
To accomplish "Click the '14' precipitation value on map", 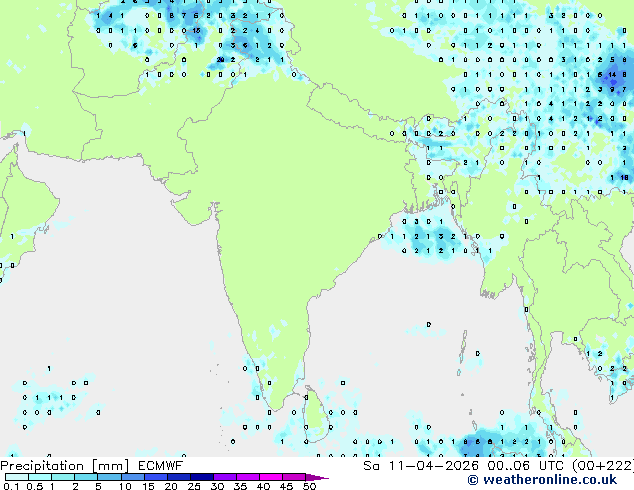I will click(613, 74).
